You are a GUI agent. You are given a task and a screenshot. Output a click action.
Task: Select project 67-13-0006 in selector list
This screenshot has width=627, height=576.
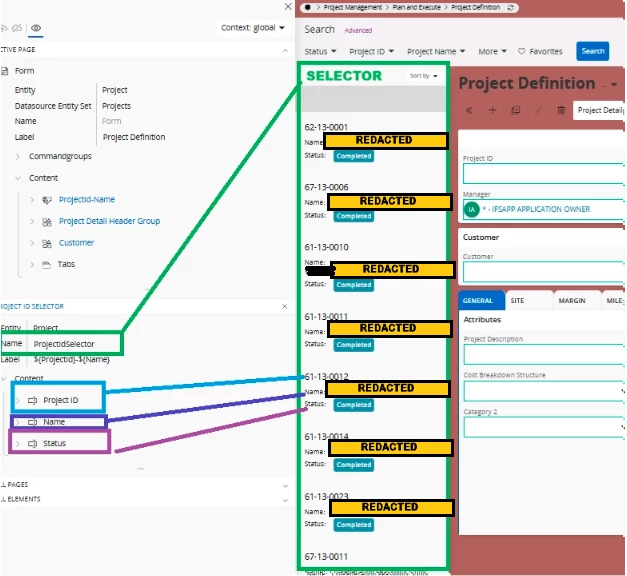326,187
